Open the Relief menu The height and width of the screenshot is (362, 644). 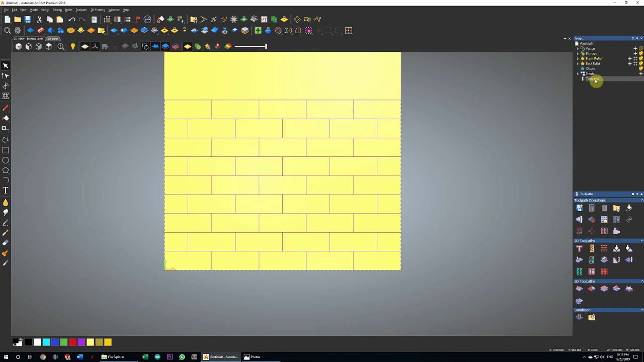click(x=68, y=10)
